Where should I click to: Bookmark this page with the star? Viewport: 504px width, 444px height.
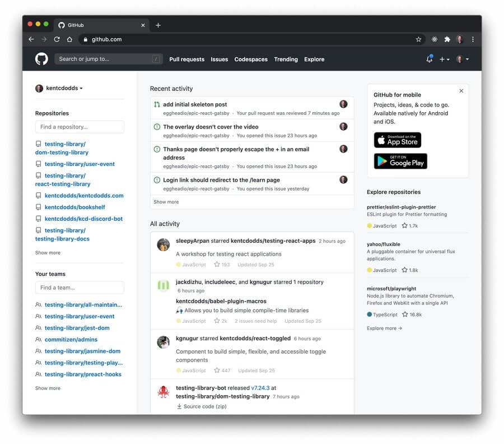pyautogui.click(x=418, y=39)
